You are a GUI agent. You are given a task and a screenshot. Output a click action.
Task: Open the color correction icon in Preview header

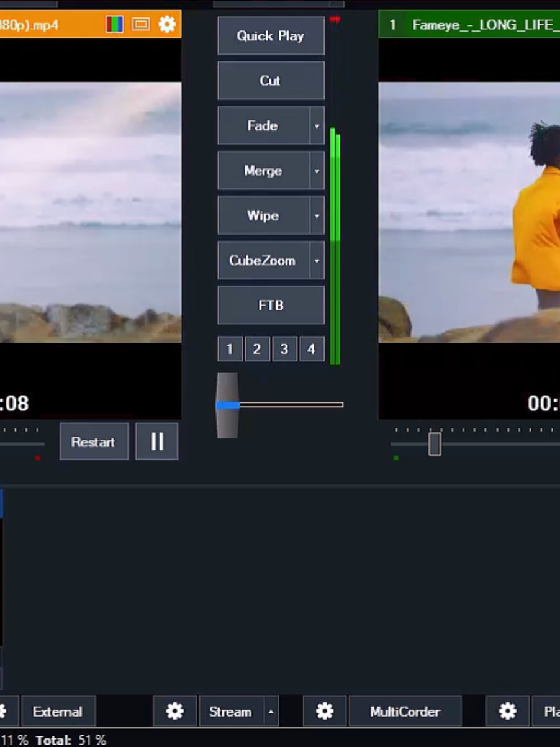pos(114,25)
